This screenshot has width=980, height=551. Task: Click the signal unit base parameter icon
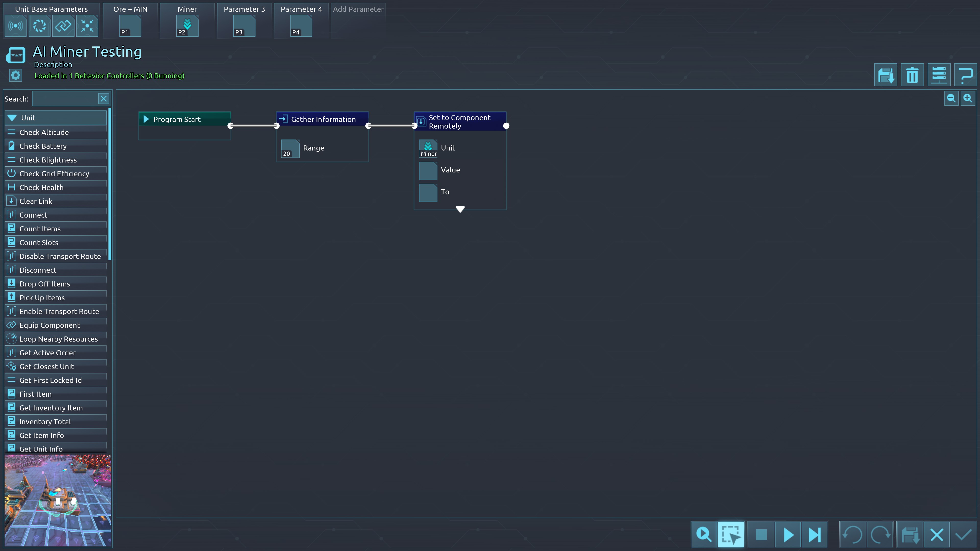pyautogui.click(x=15, y=26)
